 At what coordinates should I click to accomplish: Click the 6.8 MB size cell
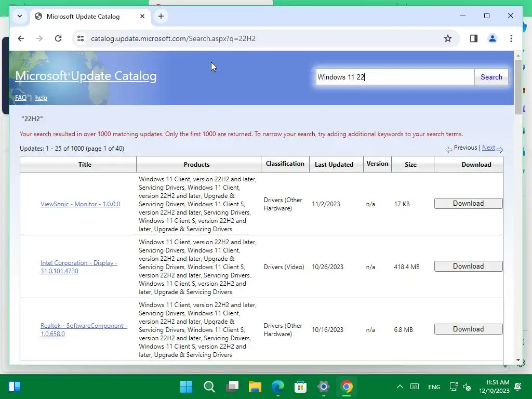tap(403, 330)
